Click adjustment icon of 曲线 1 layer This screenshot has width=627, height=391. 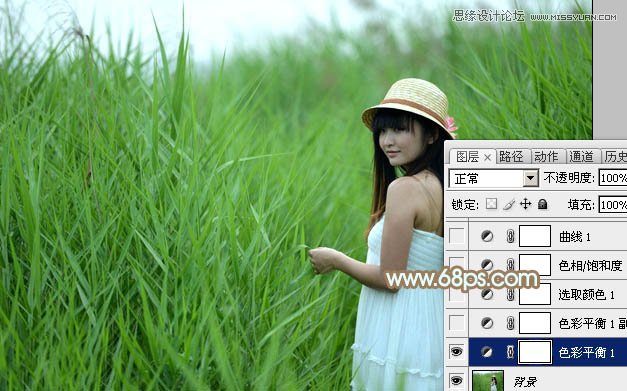(487, 236)
